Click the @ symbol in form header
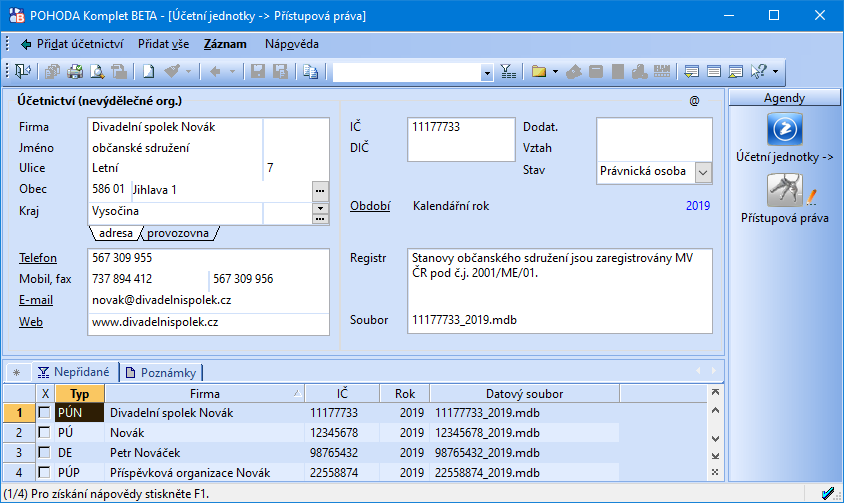This screenshot has width=844, height=503. point(694,101)
